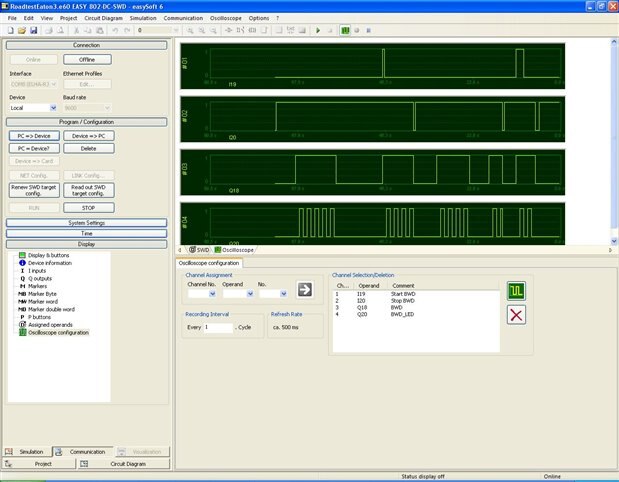Click the STOP button
This screenshot has height=482, width=619.
(x=87, y=207)
